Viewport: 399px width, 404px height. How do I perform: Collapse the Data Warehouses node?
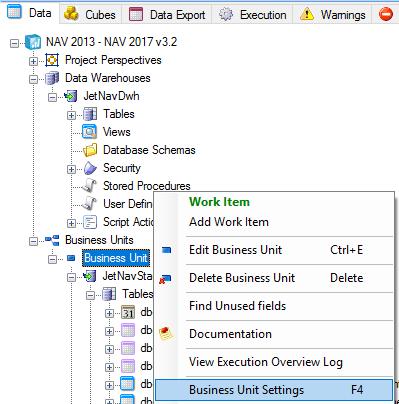[x=33, y=79]
